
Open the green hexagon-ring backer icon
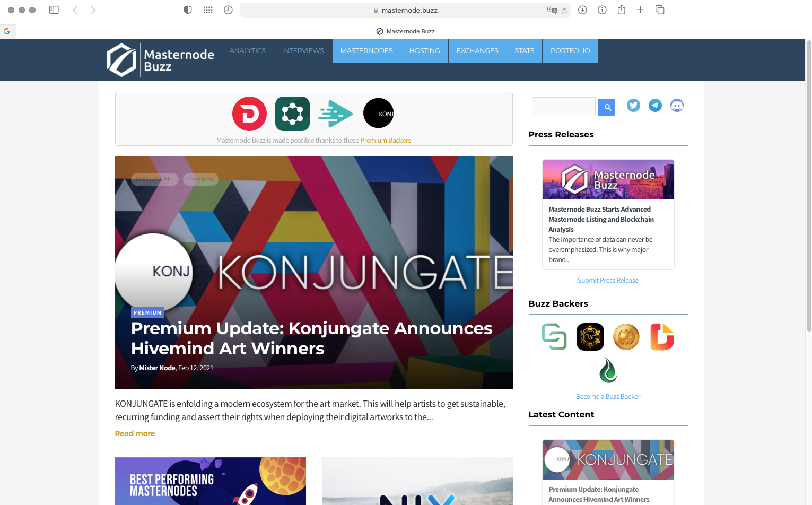pyautogui.click(x=292, y=114)
